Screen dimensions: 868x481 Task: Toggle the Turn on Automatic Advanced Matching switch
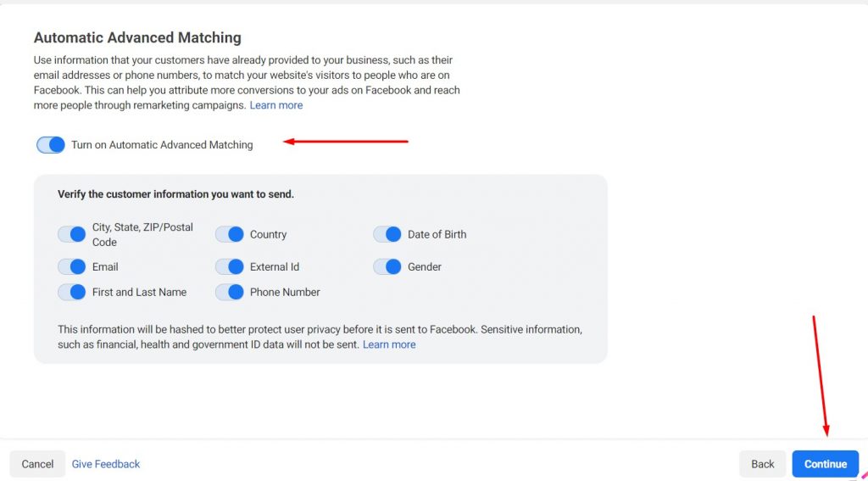(x=51, y=145)
